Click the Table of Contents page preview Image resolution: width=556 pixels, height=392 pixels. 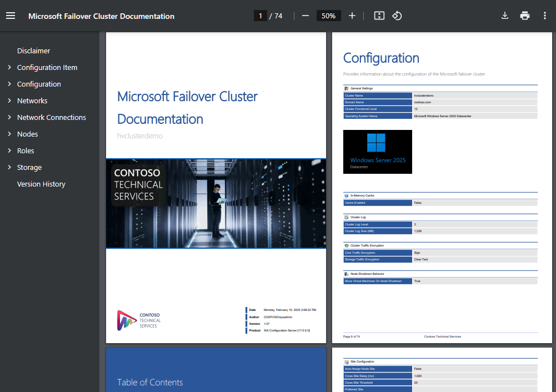216,369
